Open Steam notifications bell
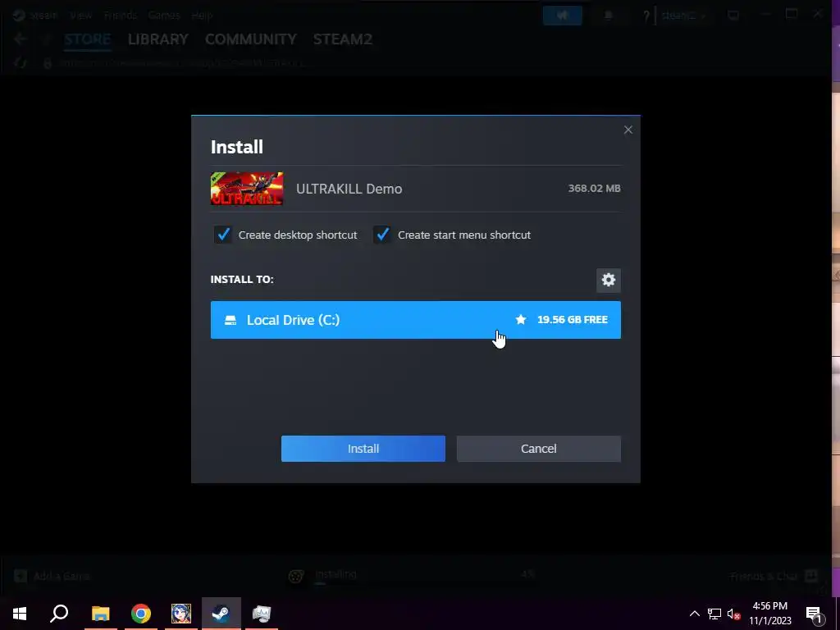Screen dimensions: 840x630 tap(608, 16)
